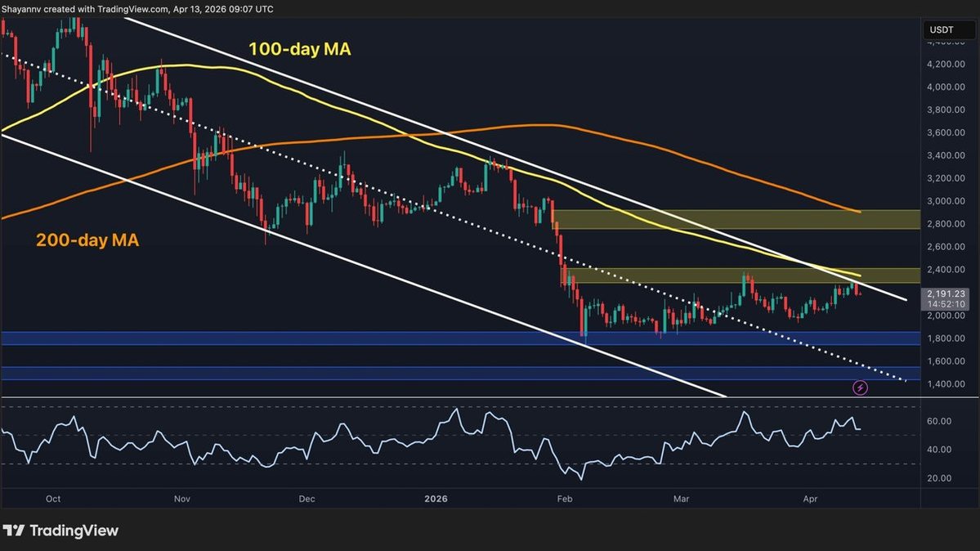
Task: Click the Apr label on time axis
Action: pyautogui.click(x=810, y=498)
